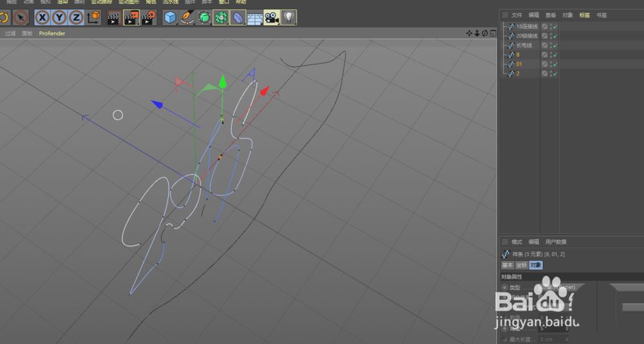Select the spline Pen tool
644x344 pixels.
pos(187,17)
